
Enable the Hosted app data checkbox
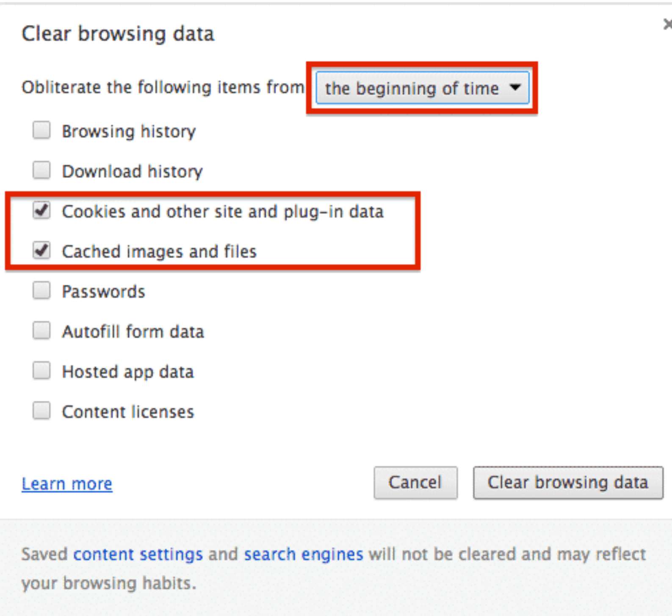coord(41,371)
